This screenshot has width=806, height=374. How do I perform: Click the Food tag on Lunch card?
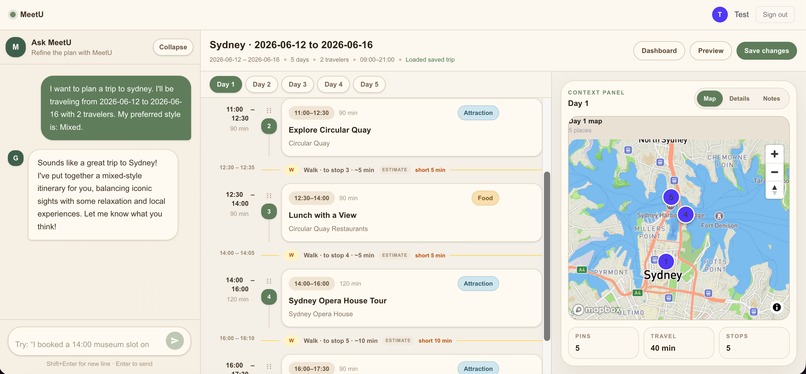pos(485,198)
